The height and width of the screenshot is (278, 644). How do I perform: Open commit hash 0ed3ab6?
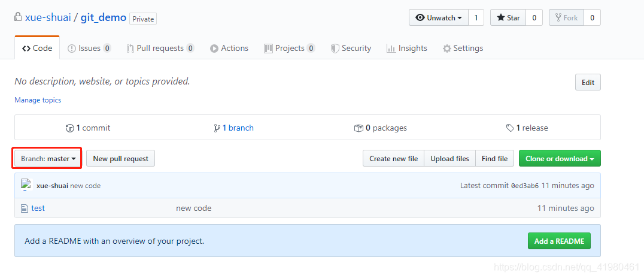coord(524,186)
